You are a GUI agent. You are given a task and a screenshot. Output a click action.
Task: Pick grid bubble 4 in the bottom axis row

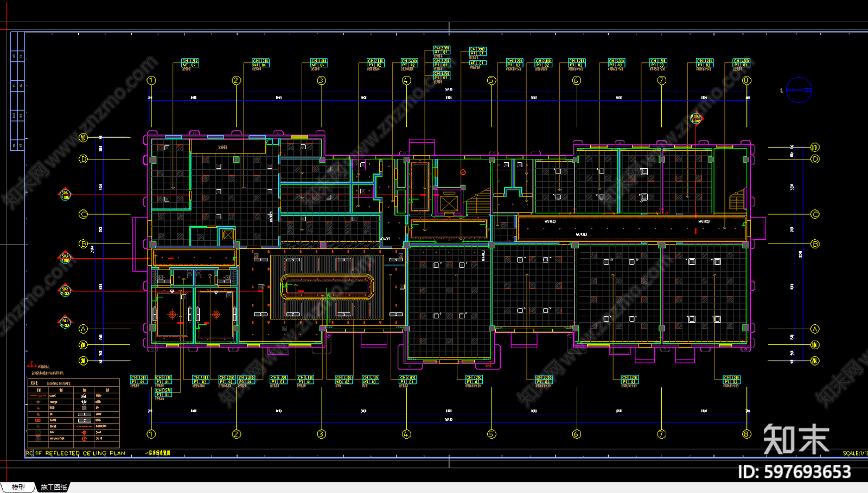407,434
